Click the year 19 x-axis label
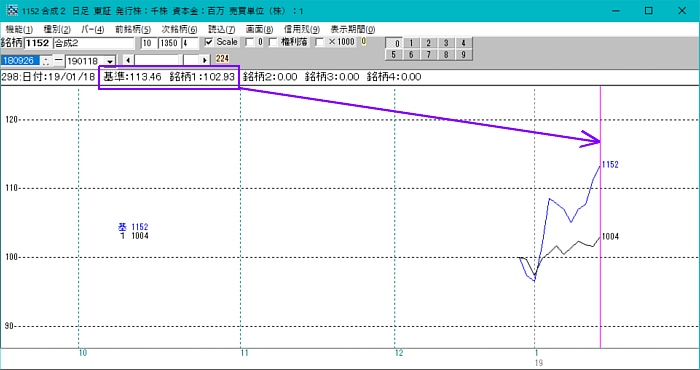The width and height of the screenshot is (700, 370). pyautogui.click(x=539, y=363)
